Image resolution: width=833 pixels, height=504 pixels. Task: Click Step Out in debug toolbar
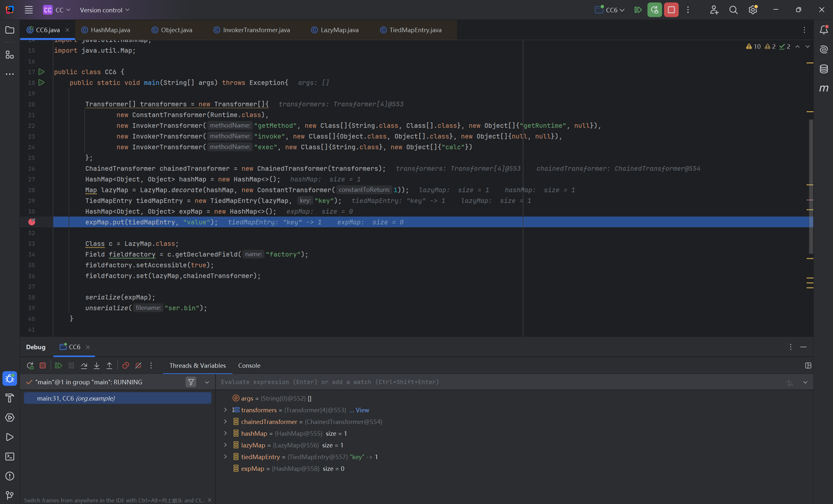109,365
